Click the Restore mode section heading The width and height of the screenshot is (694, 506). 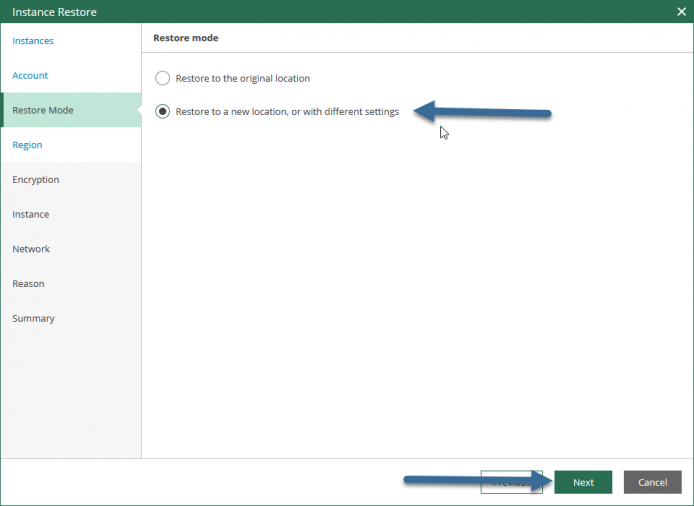186,38
